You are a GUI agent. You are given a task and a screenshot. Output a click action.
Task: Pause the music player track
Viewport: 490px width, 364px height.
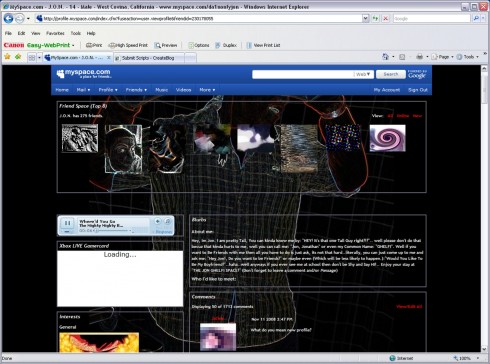pos(67,223)
